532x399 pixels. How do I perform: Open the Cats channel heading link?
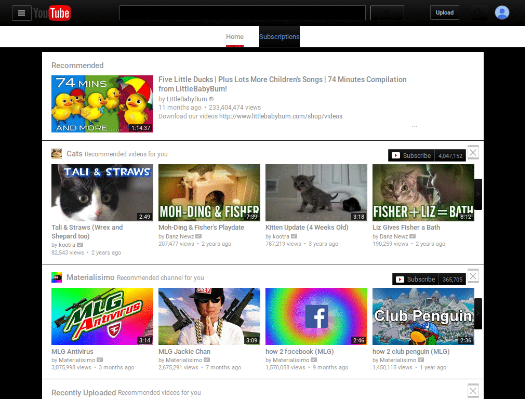(74, 154)
